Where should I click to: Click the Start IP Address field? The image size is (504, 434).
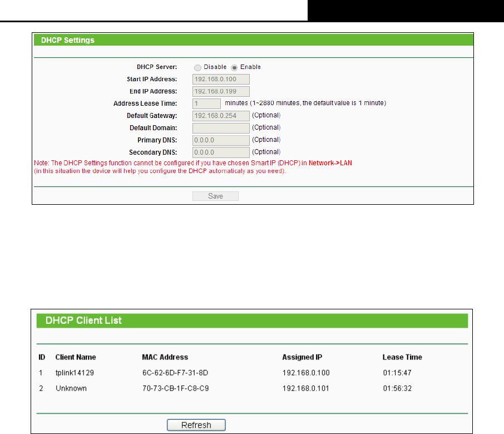[x=221, y=80]
